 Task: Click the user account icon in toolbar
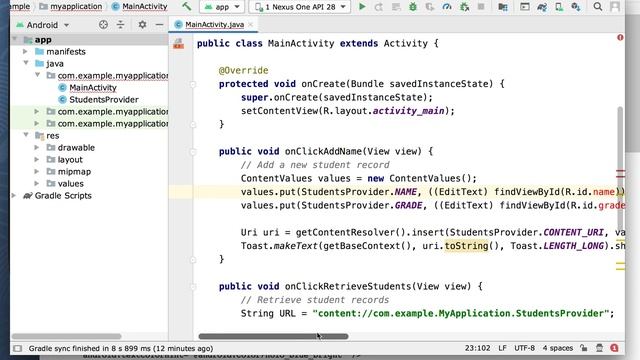pyautogui.click(x=615, y=7)
